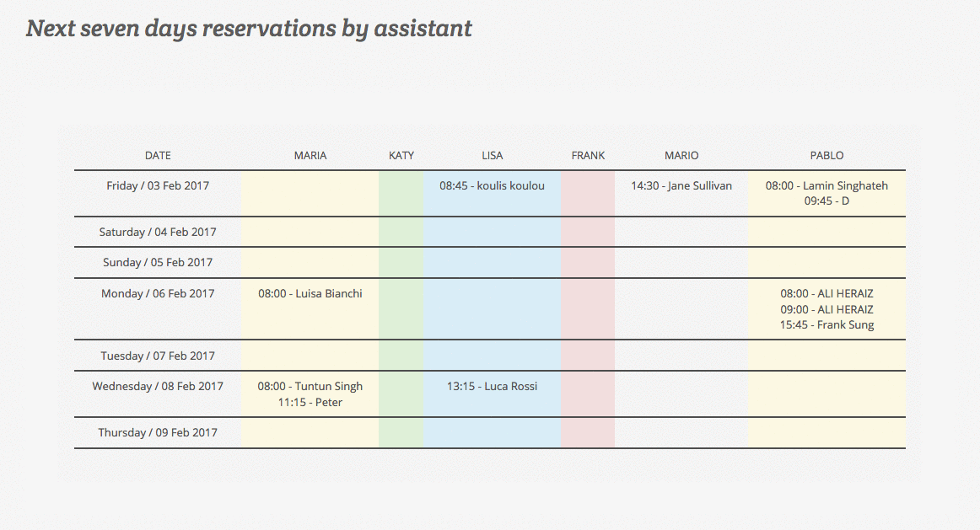This screenshot has height=530, width=980.
Task: Open Luisa Bianchi's 08:00 reservation
Action: [x=310, y=293]
